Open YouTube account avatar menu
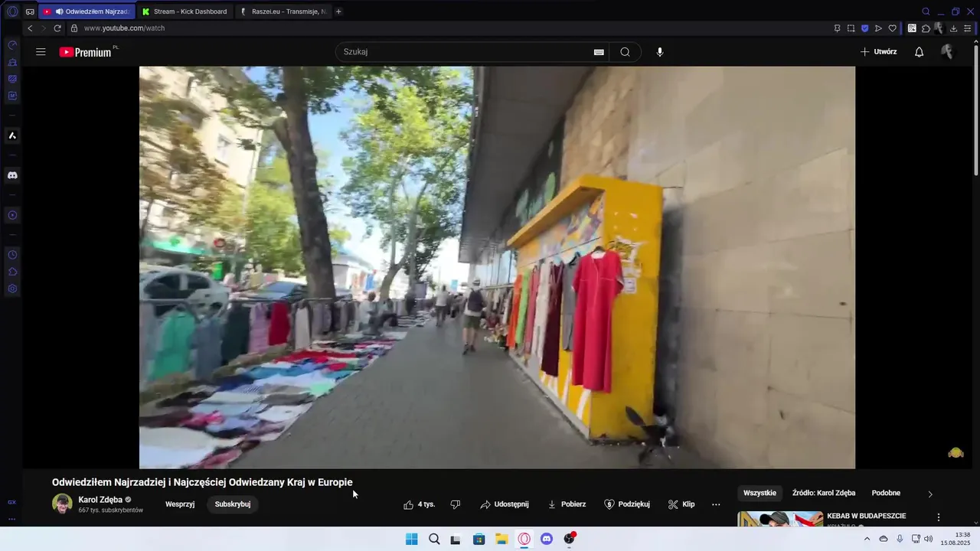Viewport: 980px width, 551px height. [947, 52]
